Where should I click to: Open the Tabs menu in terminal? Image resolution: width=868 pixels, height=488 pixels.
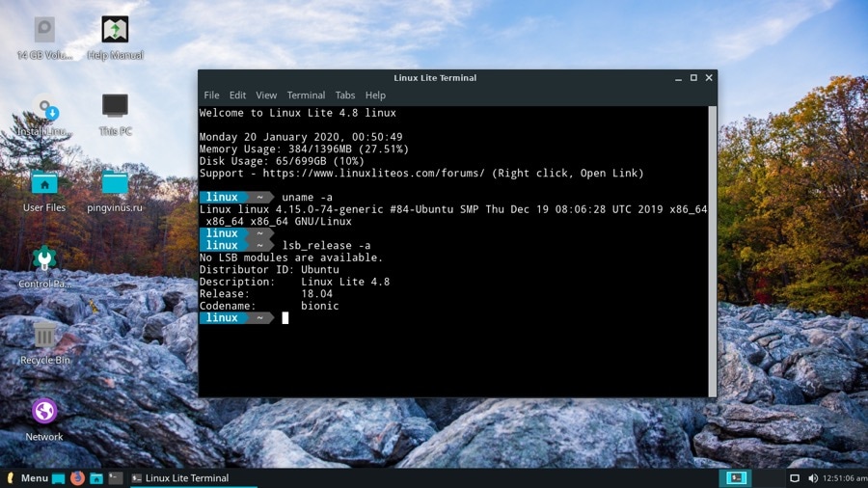[345, 95]
